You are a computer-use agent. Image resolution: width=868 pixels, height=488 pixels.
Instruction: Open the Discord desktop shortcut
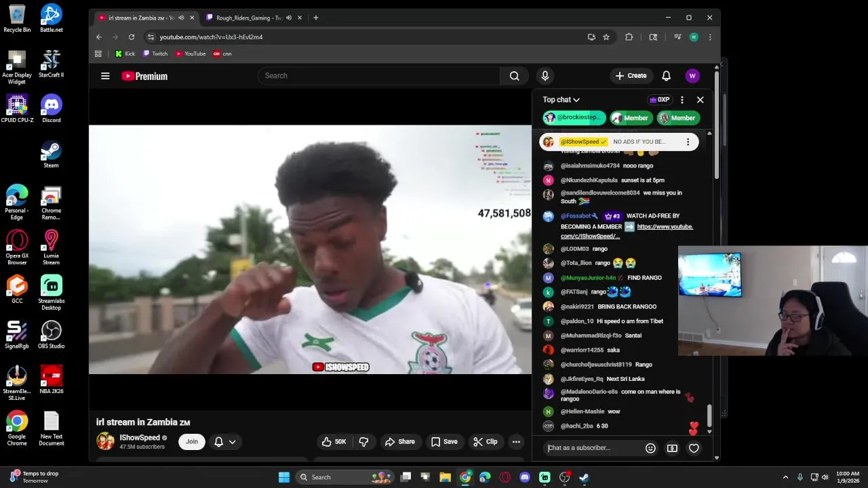tap(52, 109)
